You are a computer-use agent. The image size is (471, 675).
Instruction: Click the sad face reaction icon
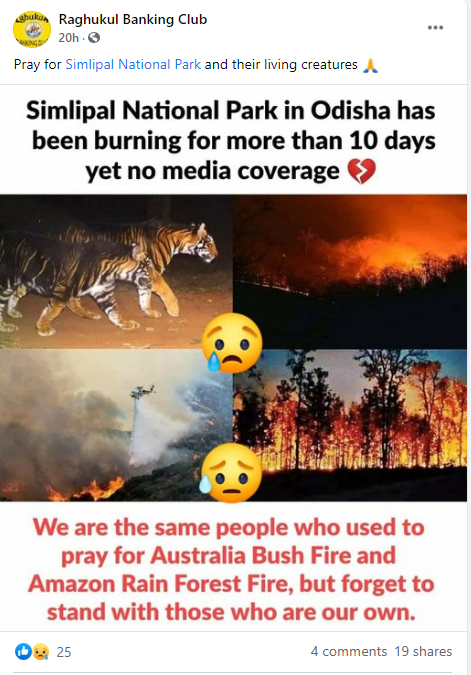click(x=40, y=652)
